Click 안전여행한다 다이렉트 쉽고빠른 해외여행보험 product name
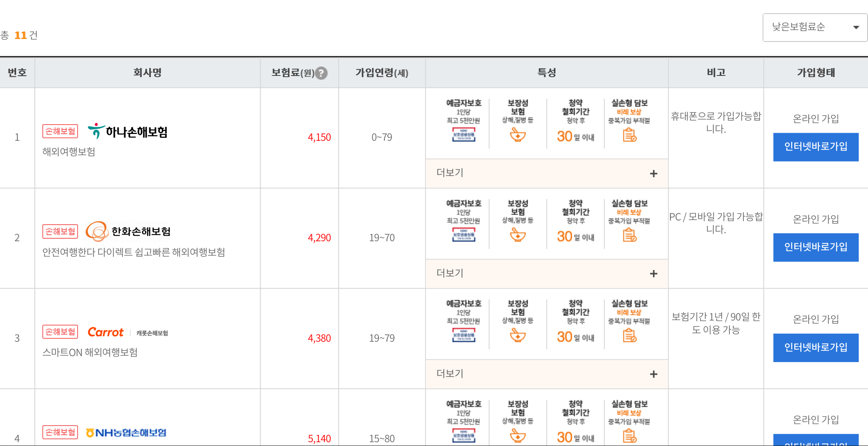868x446 pixels. click(x=134, y=252)
